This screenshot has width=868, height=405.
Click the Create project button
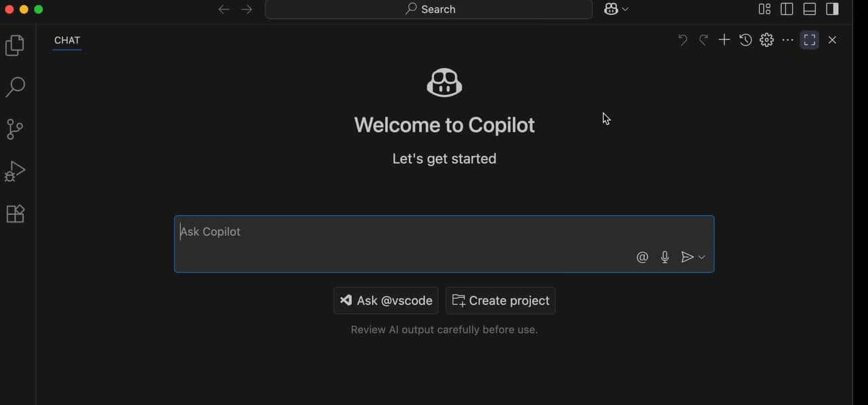tap(500, 300)
